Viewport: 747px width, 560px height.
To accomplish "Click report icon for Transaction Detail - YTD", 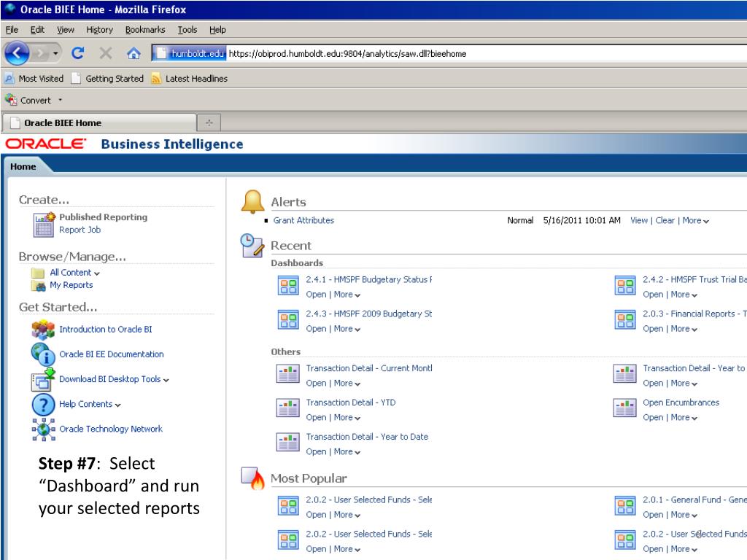I will coord(288,408).
